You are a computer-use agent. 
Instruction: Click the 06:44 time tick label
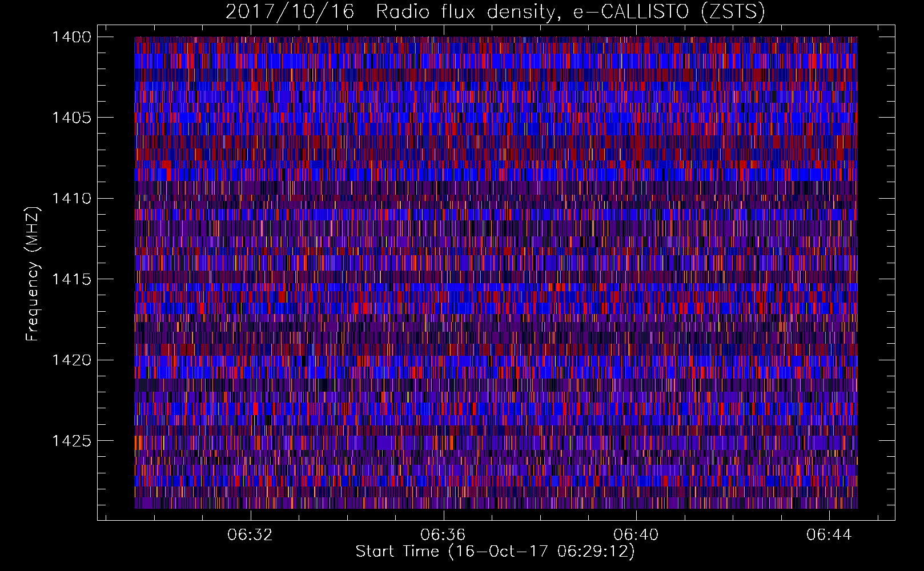829,535
